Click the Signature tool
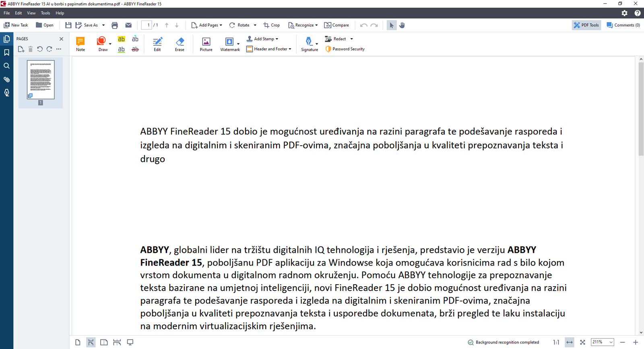644x349 pixels. pos(309,44)
